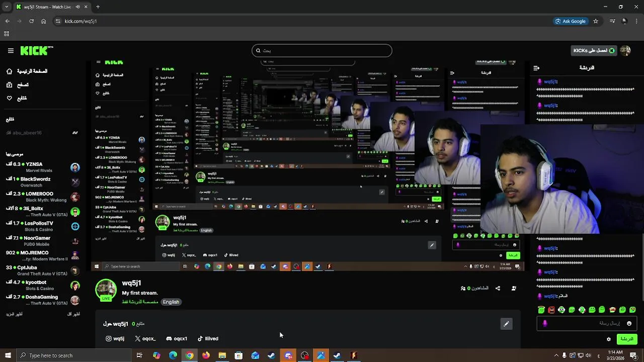Open Instagram link wq5j
This screenshot has width=644, height=362.
(x=115, y=338)
